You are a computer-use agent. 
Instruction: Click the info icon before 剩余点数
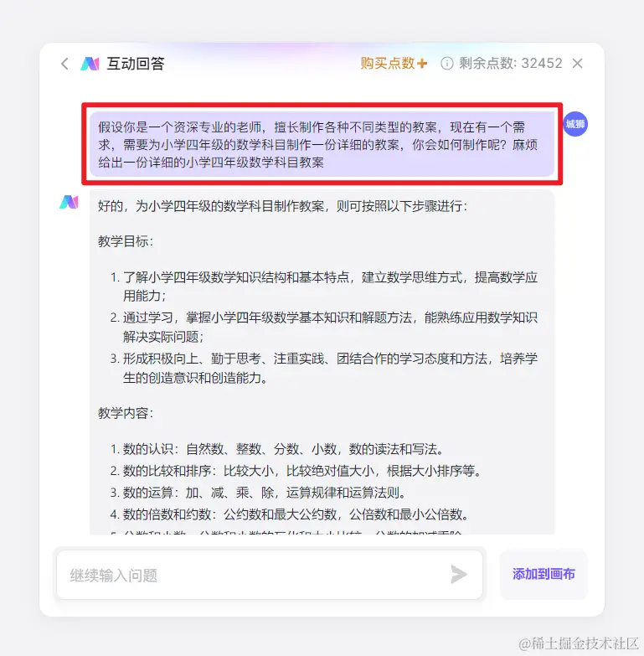click(x=446, y=64)
